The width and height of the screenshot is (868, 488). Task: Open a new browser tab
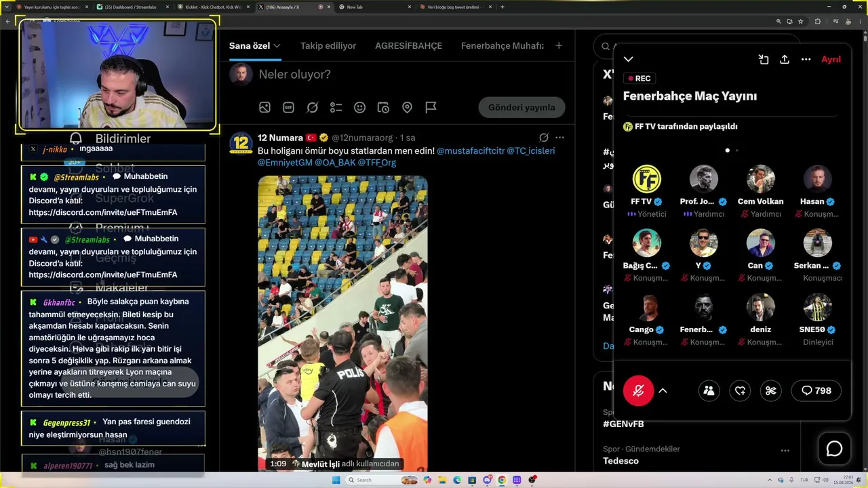pyautogui.click(x=502, y=7)
